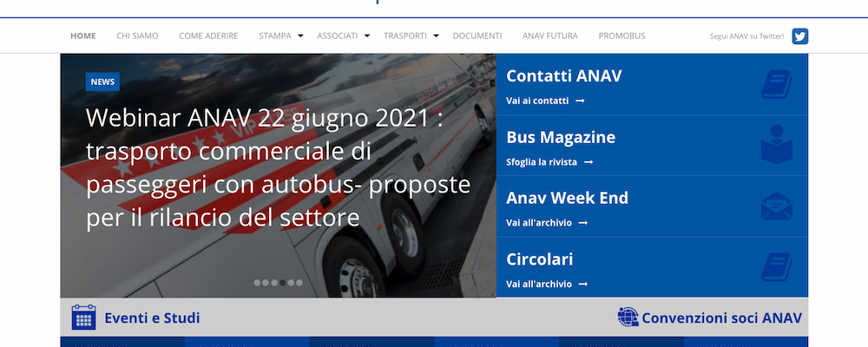868x347 pixels.
Task: Open the TRASPORTI menu
Action: [405, 36]
